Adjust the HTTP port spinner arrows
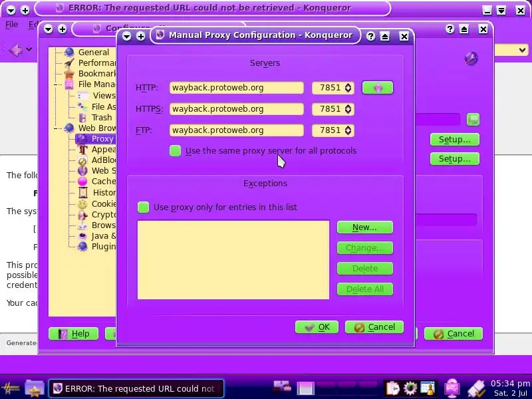This screenshot has height=399, width=532. pos(348,88)
